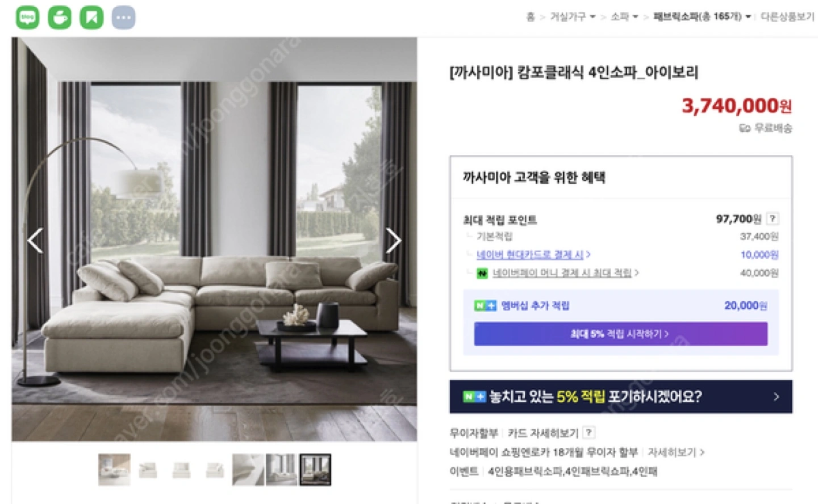Screen dimensions: 818x504
Task: Click 네이버 현대카드로 결제 시 link
Action: click(533, 255)
